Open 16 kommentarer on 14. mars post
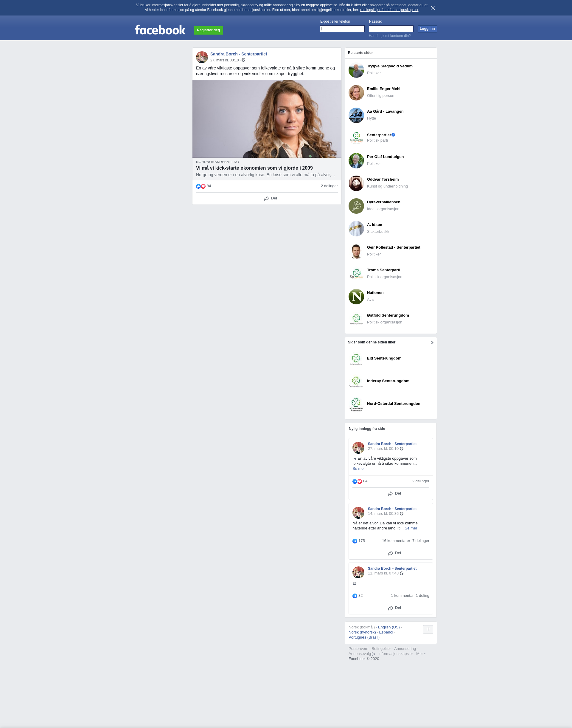 click(396, 541)
